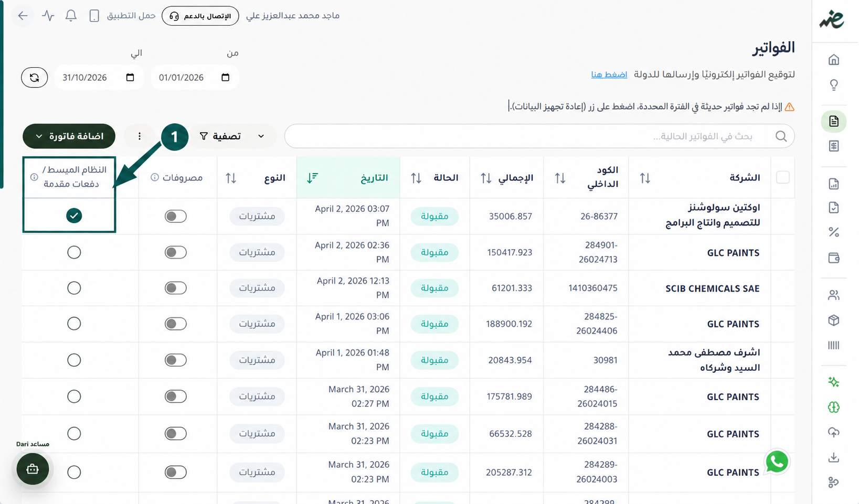Screen dimensions: 859x504
Task: Sort by الكود الداخلي column arrows
Action: 560,178
